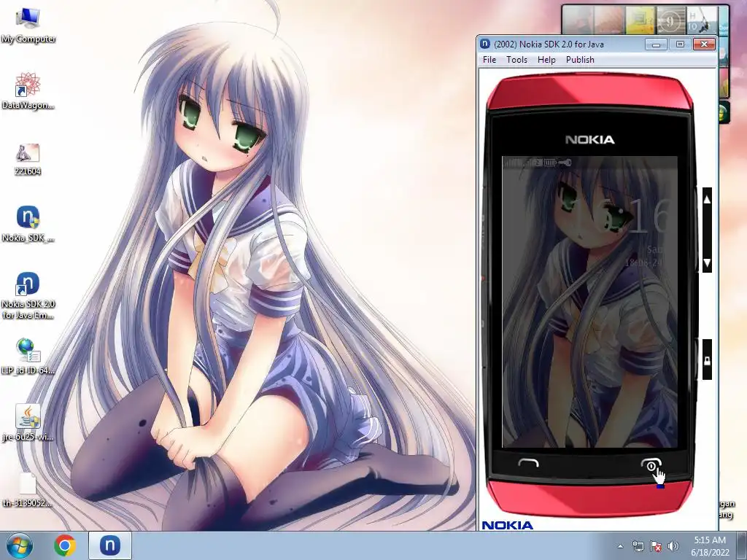Click the emulator lock key on side
Image resolution: width=747 pixels, height=560 pixels.
click(x=707, y=359)
